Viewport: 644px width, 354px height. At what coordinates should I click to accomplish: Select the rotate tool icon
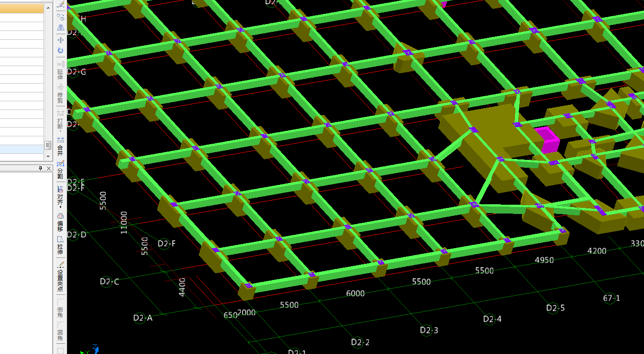click(x=61, y=51)
